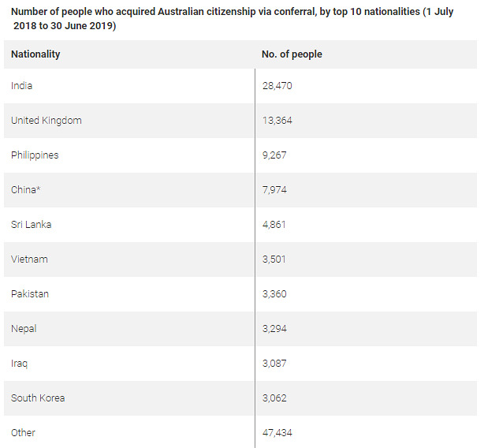Select the Pakistan row label
This screenshot has height=448, width=484.
[30, 293]
